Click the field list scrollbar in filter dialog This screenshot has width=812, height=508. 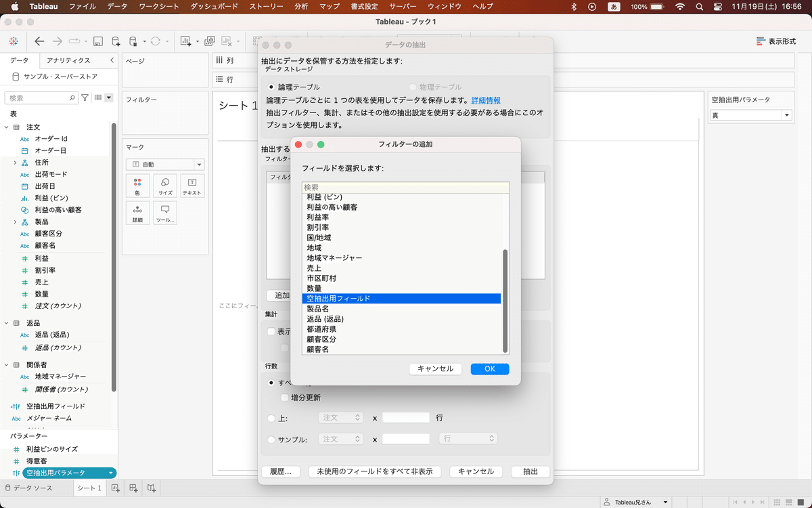(x=505, y=301)
